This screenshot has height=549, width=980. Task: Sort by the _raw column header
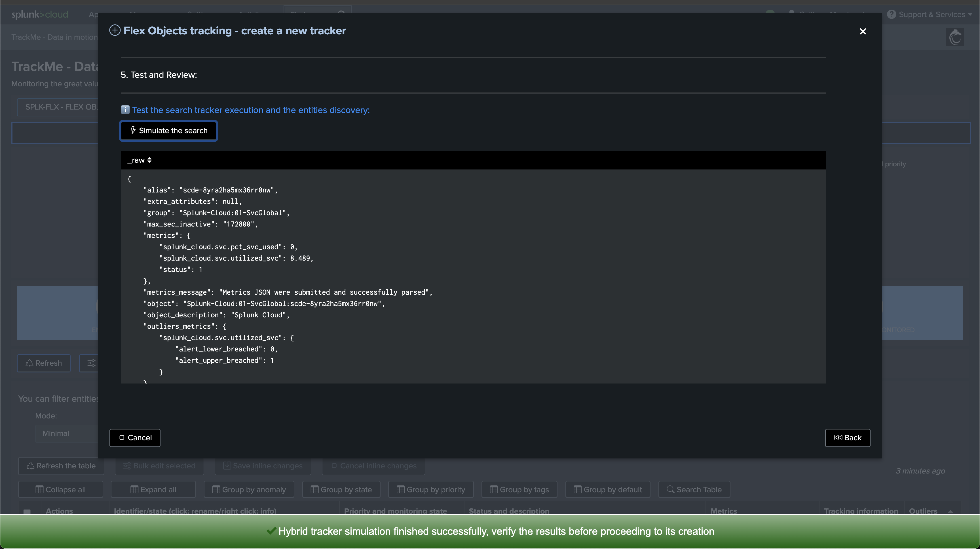[x=139, y=160]
